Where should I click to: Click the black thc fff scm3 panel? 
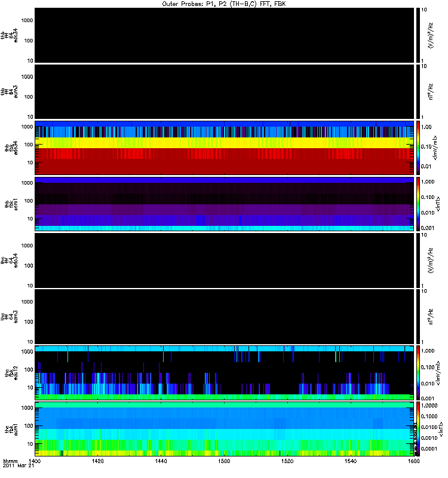pyautogui.click(x=224, y=317)
